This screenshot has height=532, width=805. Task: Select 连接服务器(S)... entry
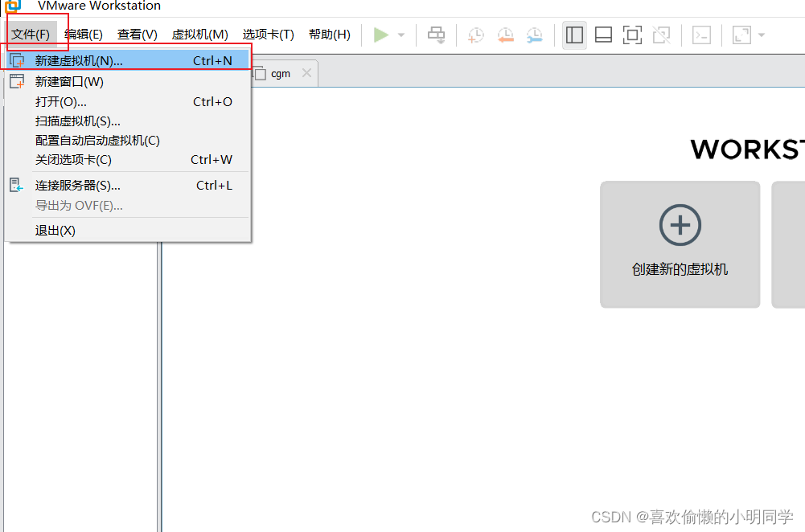coord(127,185)
